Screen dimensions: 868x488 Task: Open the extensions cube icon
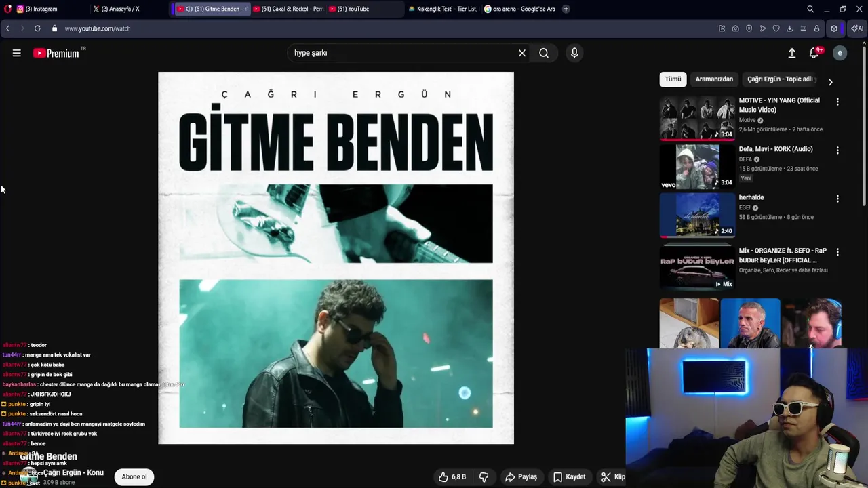pyautogui.click(x=834, y=28)
